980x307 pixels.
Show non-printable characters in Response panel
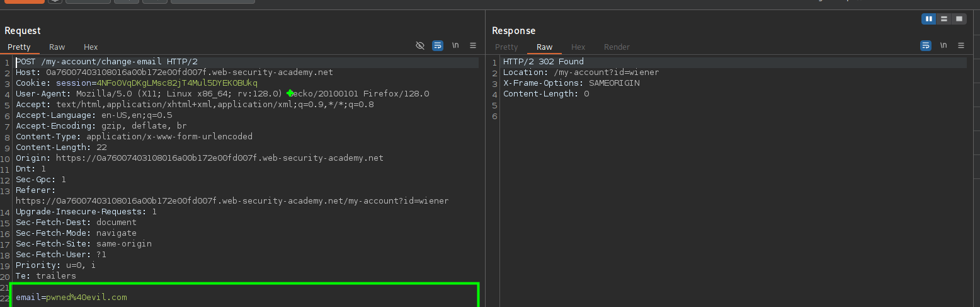(943, 45)
